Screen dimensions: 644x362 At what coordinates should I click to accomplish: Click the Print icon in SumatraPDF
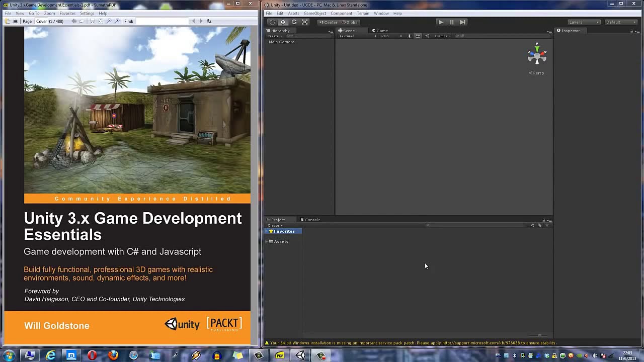tap(16, 21)
